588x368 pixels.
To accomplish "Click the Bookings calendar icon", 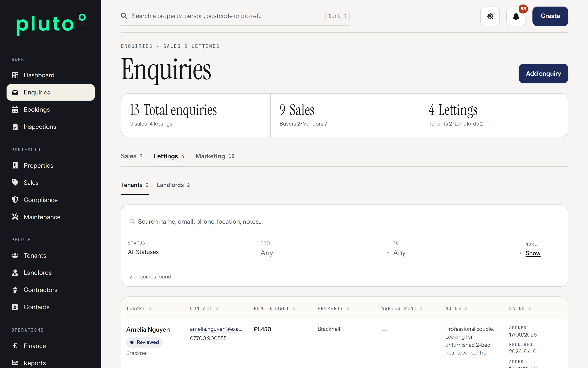I will pos(15,110).
